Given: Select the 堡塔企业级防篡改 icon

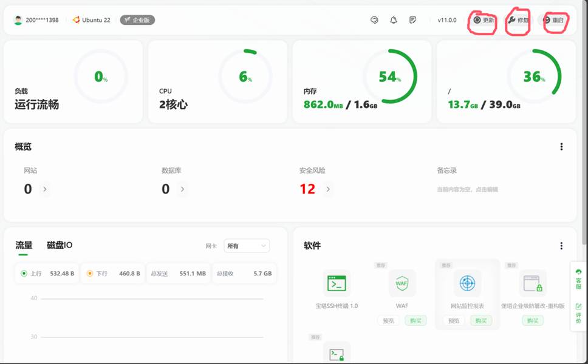Looking at the screenshot, I should 532,283.
